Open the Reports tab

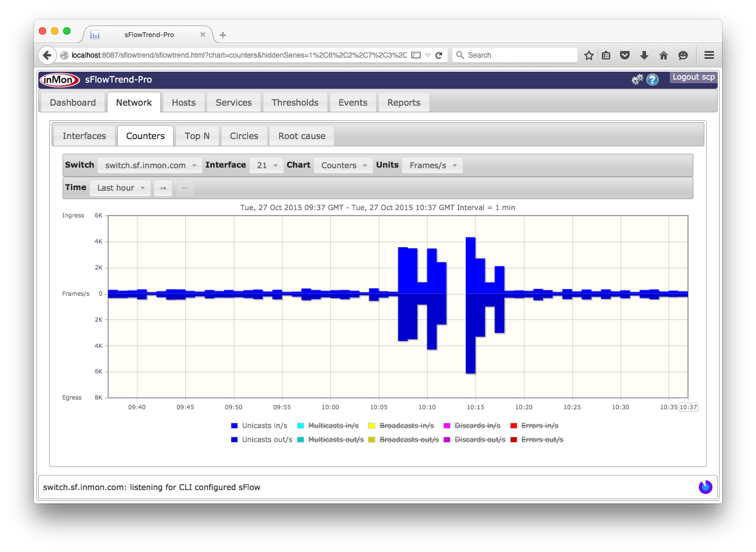(x=404, y=103)
